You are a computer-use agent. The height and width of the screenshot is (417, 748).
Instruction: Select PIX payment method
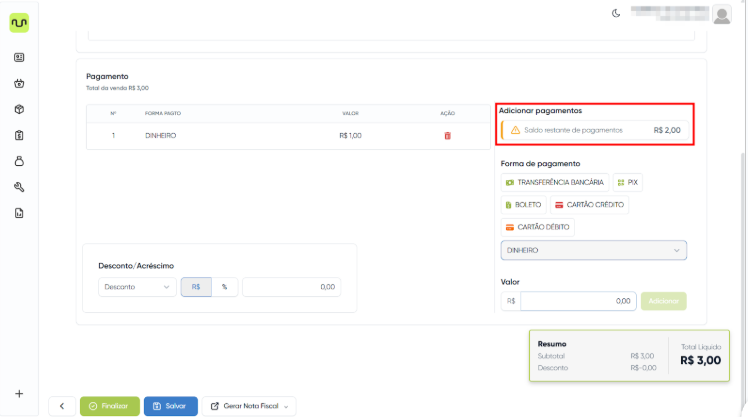(627, 182)
